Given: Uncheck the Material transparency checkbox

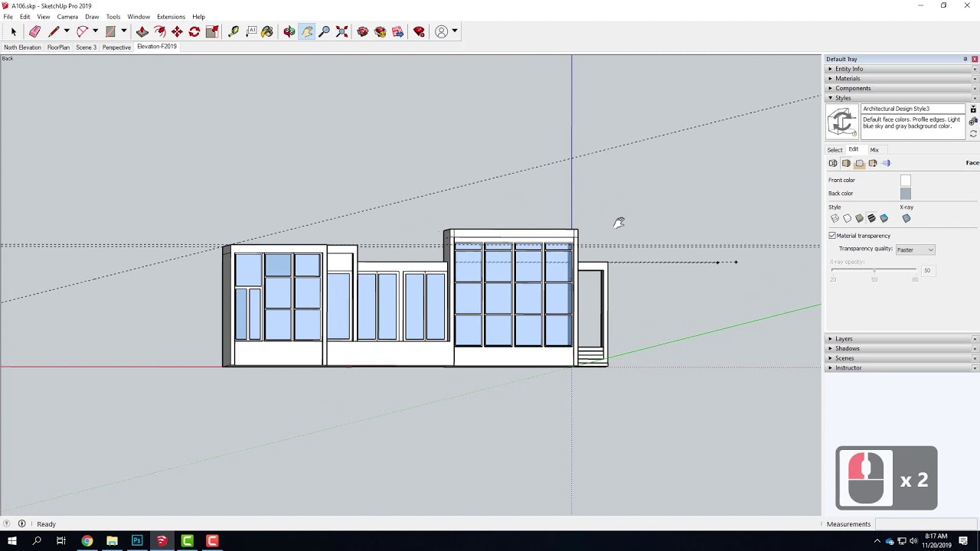Looking at the screenshot, I should coord(831,235).
